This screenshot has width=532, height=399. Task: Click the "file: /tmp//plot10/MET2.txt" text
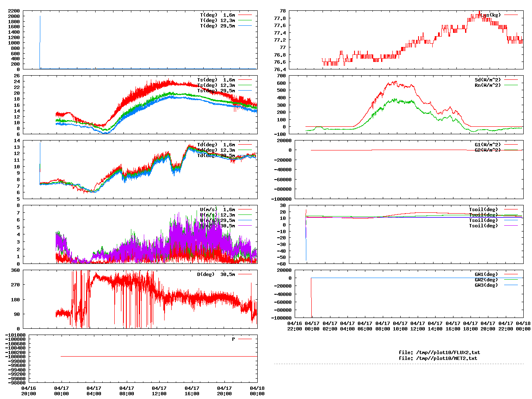point(438,358)
